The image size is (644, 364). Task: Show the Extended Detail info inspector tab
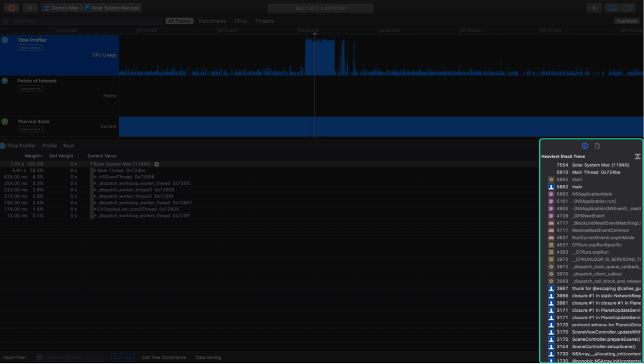[585, 146]
